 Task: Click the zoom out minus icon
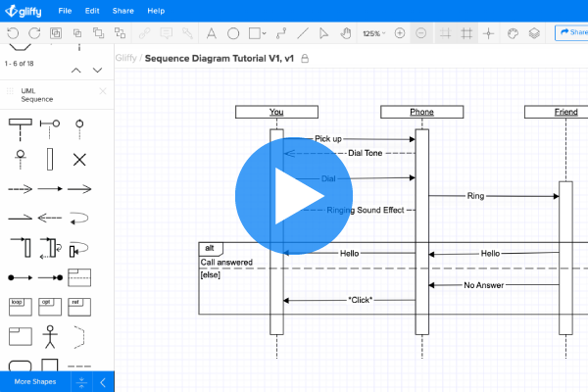point(420,33)
